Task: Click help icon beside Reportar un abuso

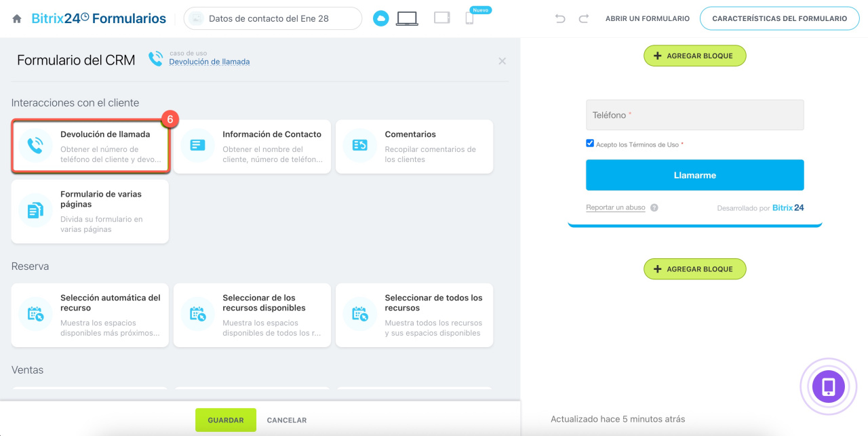Action: (654, 208)
